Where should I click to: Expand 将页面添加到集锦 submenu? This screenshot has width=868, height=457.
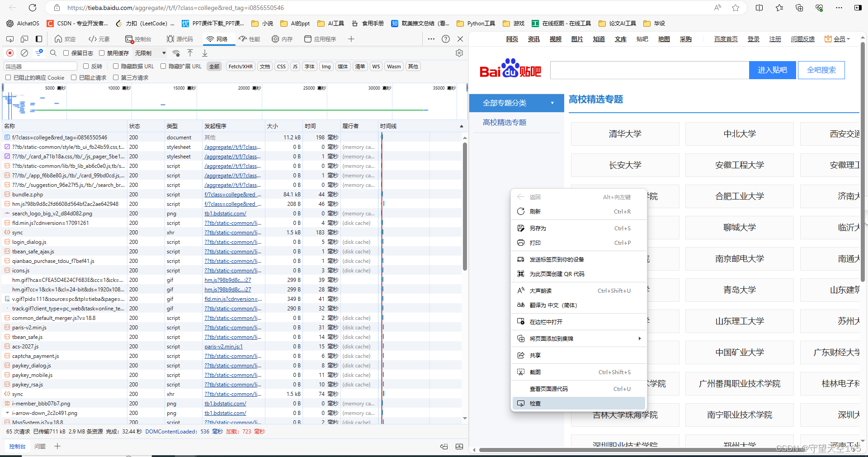(578, 338)
